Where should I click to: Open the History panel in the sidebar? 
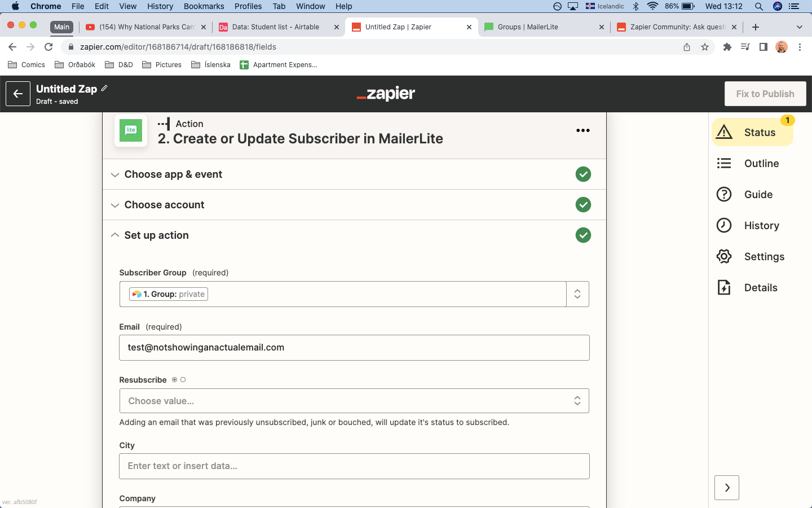tap(748, 226)
